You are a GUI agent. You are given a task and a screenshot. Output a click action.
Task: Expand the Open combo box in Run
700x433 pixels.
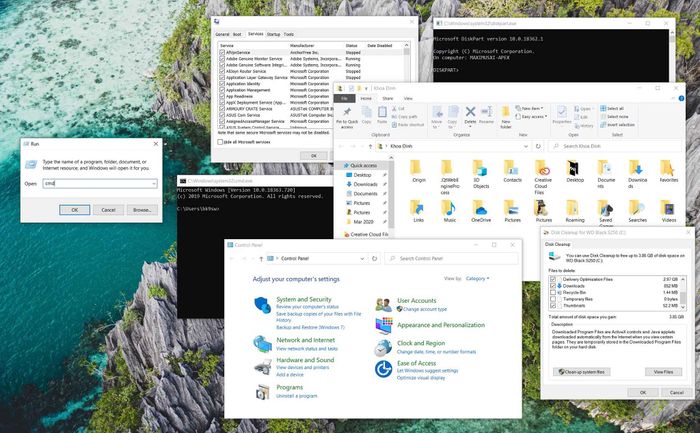coord(153,184)
